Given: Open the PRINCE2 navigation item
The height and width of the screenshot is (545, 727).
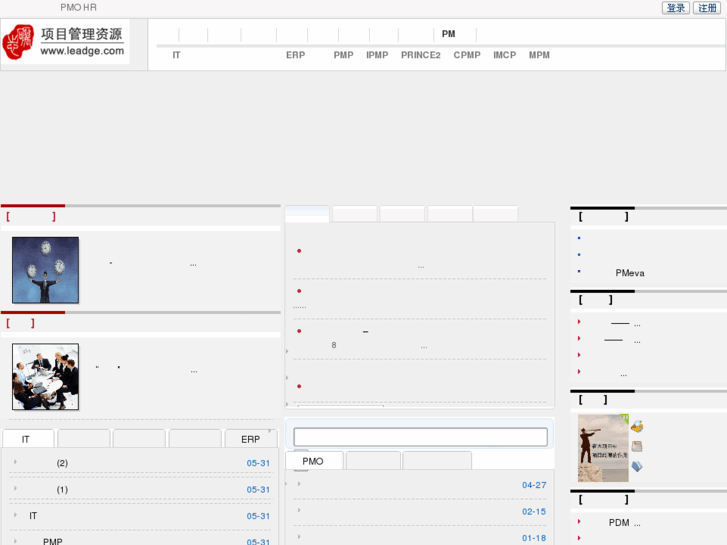Looking at the screenshot, I should [420, 55].
